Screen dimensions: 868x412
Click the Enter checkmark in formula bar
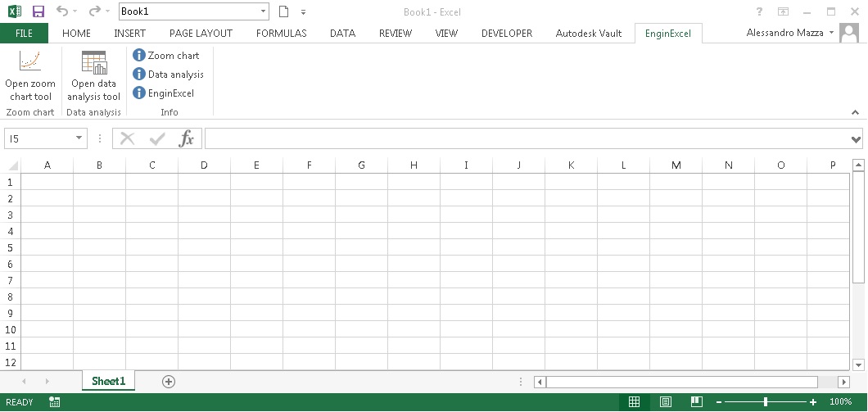157,138
